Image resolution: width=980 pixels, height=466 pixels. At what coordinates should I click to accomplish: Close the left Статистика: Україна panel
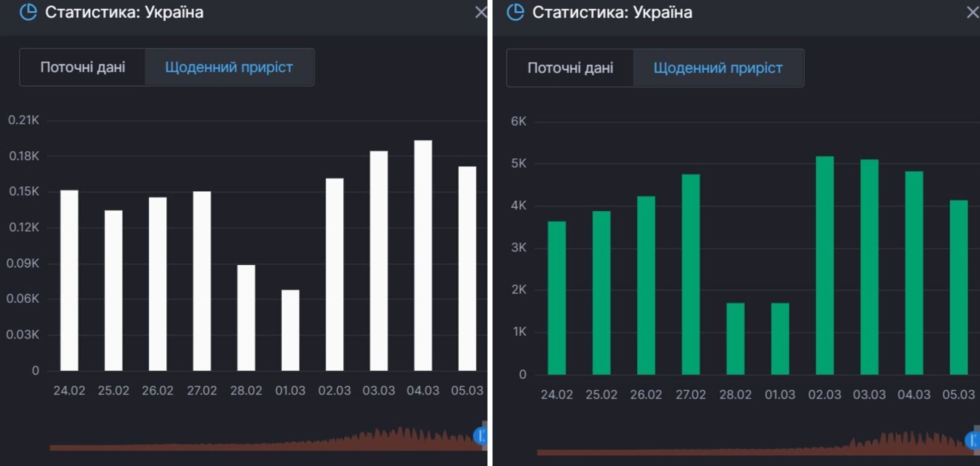(x=480, y=12)
